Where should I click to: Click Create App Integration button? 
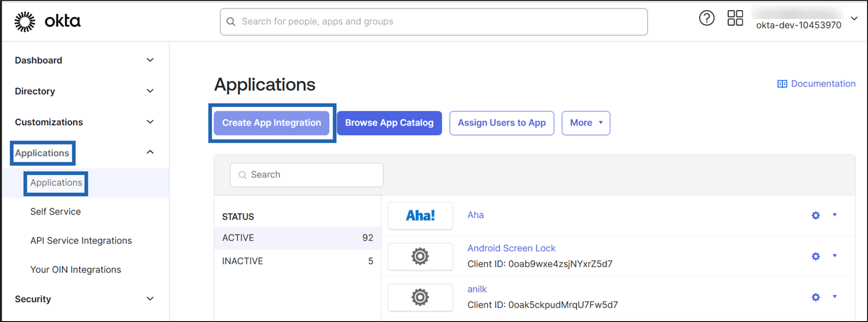[272, 123]
